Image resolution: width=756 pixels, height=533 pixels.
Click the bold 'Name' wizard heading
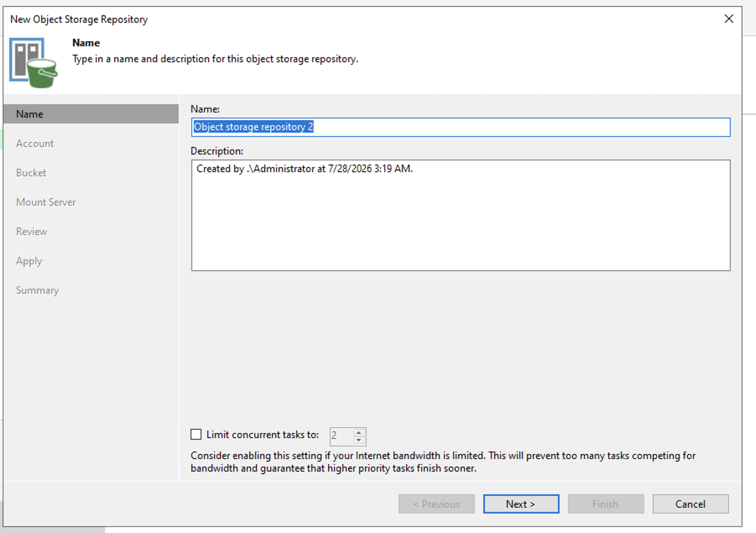(86, 43)
